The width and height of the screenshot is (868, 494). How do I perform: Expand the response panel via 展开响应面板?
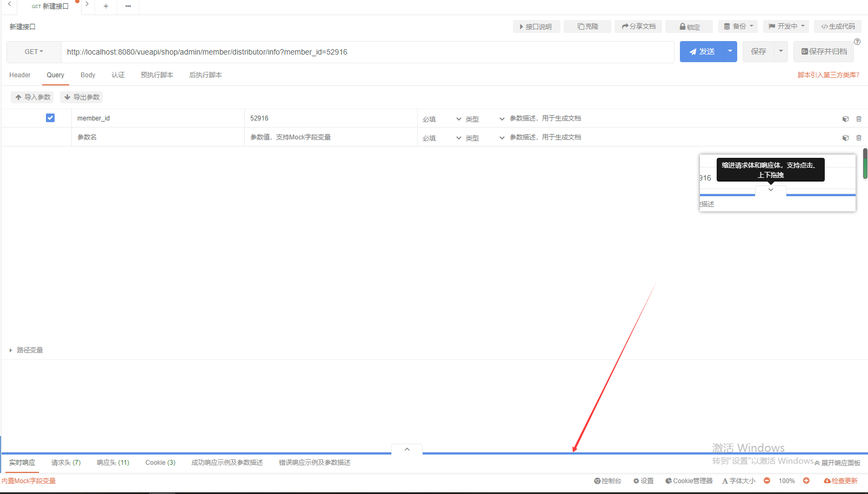[x=837, y=463]
